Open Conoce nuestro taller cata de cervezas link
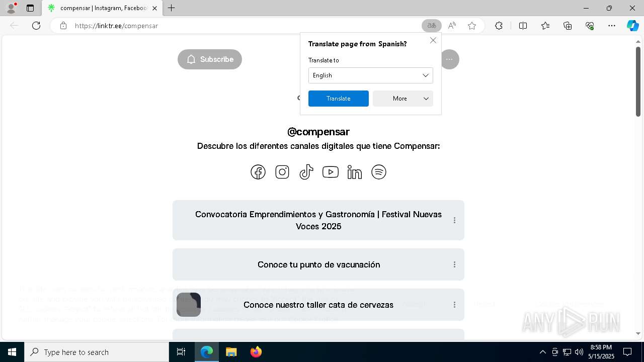The image size is (644, 362). (x=318, y=305)
